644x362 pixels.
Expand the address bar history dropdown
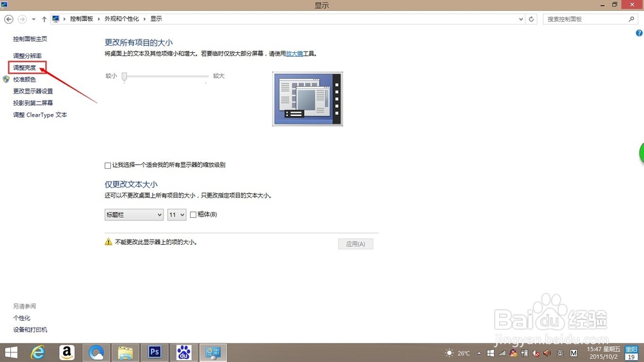(x=521, y=19)
